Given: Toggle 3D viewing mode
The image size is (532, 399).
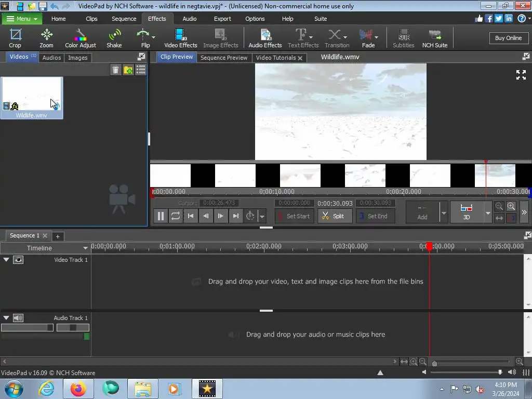Looking at the screenshot, I should 467,212.
